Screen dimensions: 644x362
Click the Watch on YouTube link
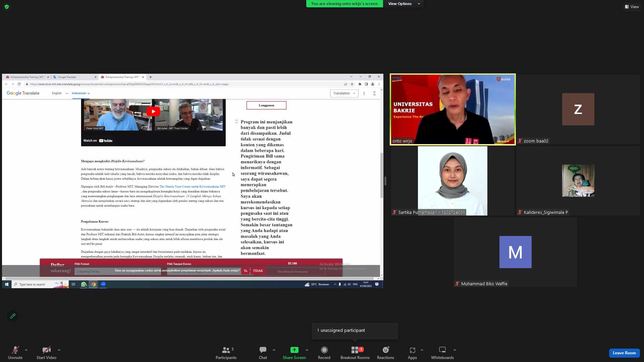(98, 141)
